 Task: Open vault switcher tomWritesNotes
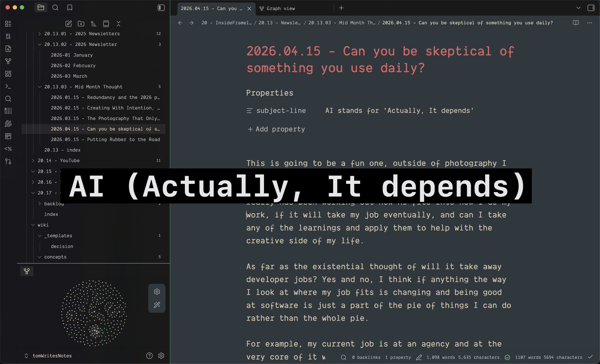click(52, 356)
